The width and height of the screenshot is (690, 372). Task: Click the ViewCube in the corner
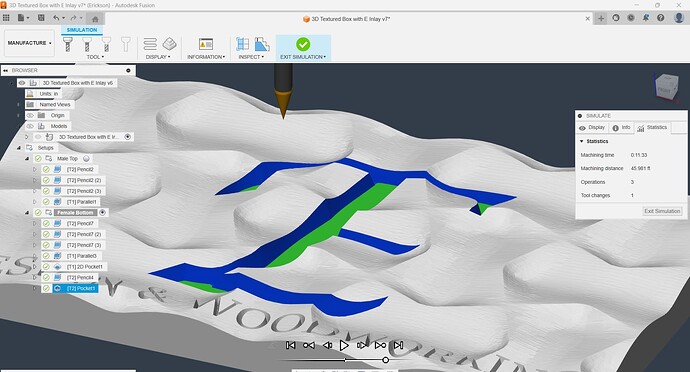[666, 86]
